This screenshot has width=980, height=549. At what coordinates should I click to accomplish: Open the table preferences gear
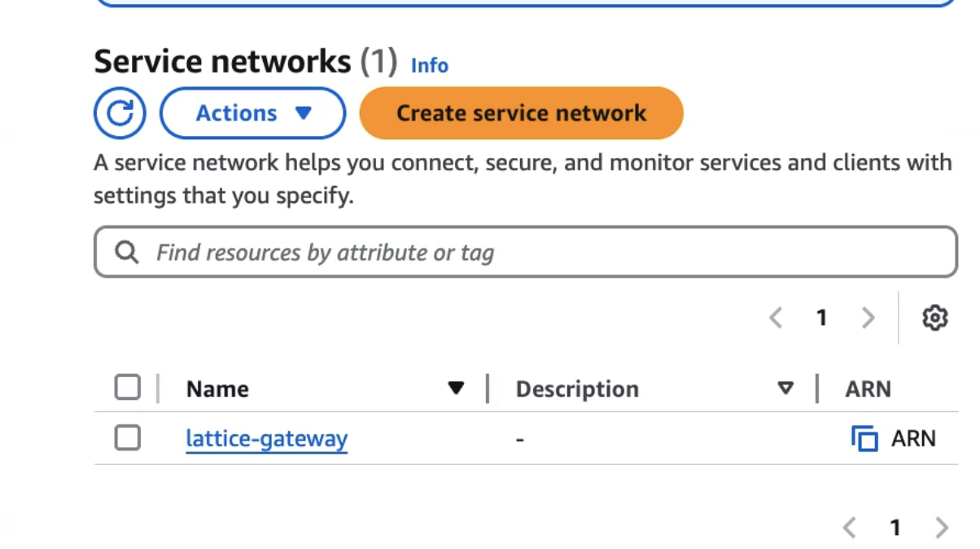pyautogui.click(x=935, y=318)
